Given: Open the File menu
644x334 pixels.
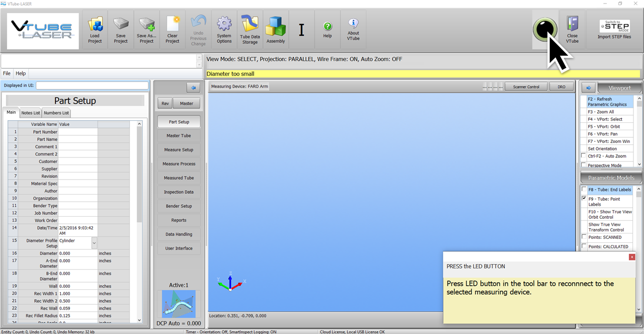Looking at the screenshot, I should click(x=7, y=73).
